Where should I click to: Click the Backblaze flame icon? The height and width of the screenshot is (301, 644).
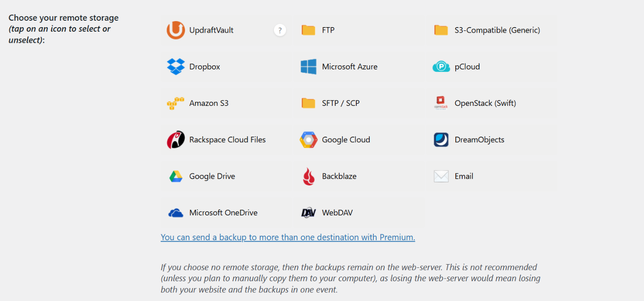(x=307, y=176)
